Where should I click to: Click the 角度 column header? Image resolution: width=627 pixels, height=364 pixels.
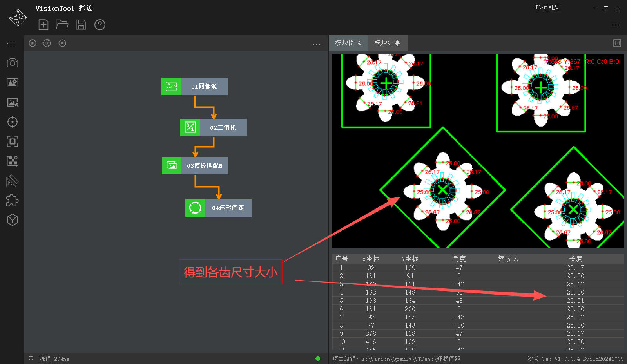click(x=459, y=259)
